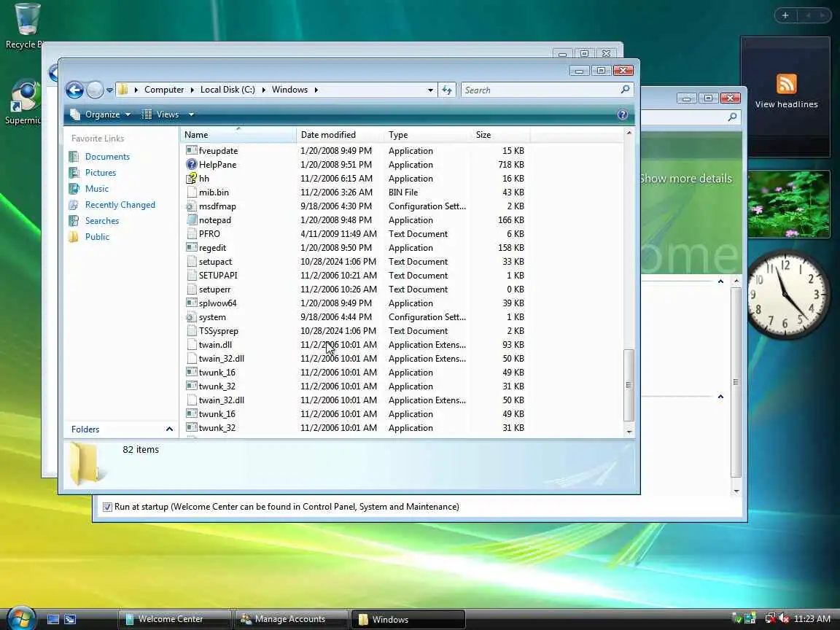Click Show more details in Welcome Center
Image resolution: width=840 pixels, height=630 pixels.
point(685,179)
